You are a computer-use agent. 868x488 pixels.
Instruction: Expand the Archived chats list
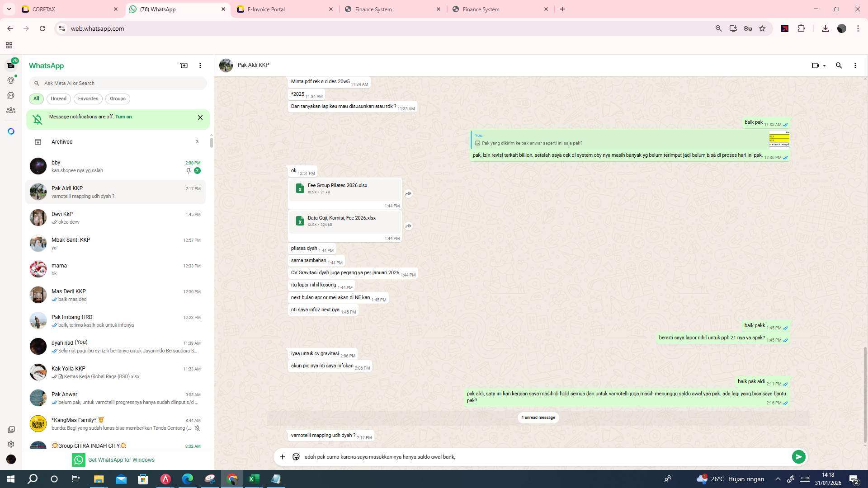click(62, 141)
